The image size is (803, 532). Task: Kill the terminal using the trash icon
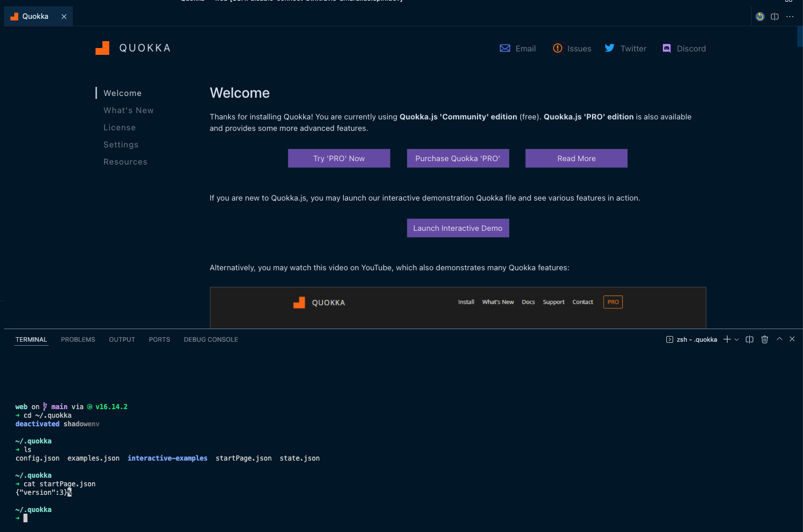[x=765, y=339]
